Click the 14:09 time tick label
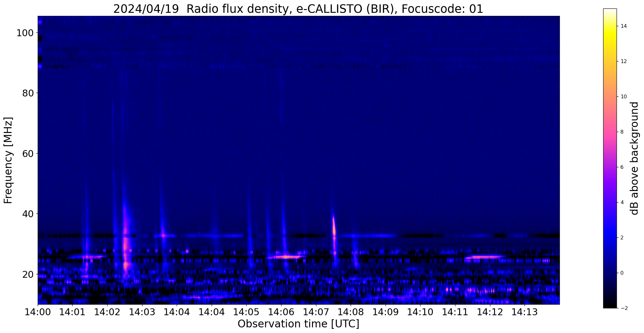This screenshot has width=644, height=333. (x=386, y=312)
